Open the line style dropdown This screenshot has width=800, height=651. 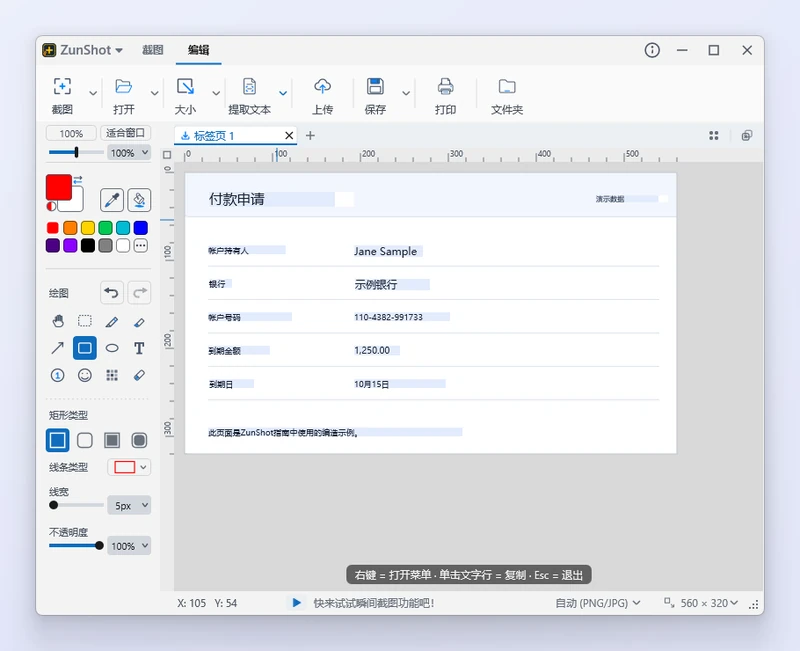point(130,467)
